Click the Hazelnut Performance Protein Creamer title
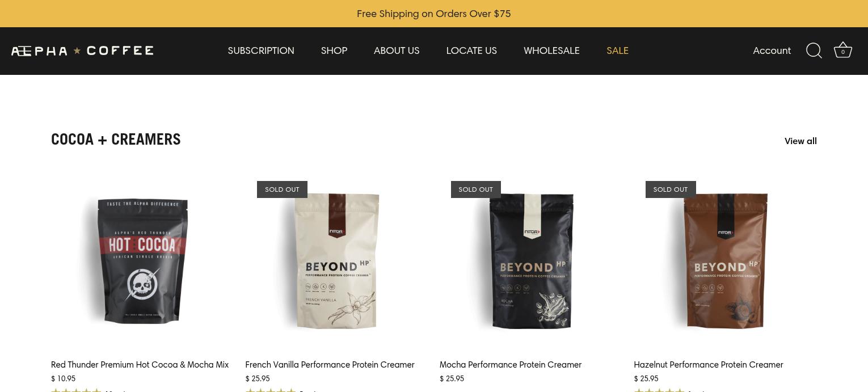The height and width of the screenshot is (392, 868). point(709,365)
